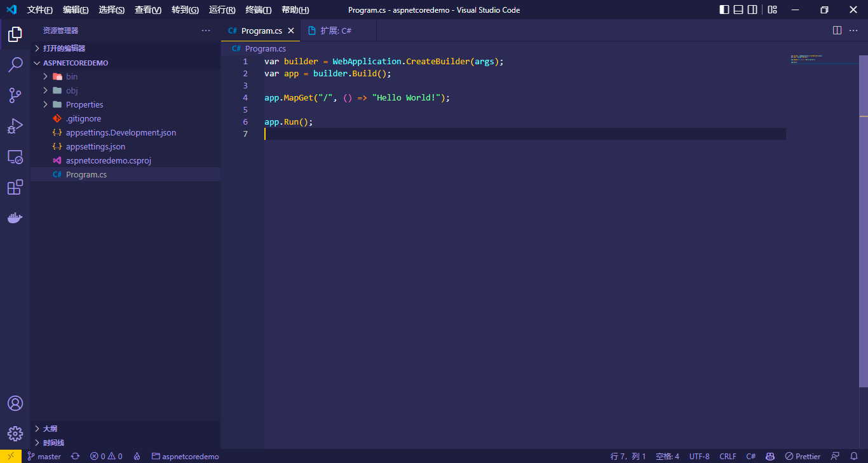Open the Extensions view
This screenshot has height=463, width=868.
coord(15,187)
